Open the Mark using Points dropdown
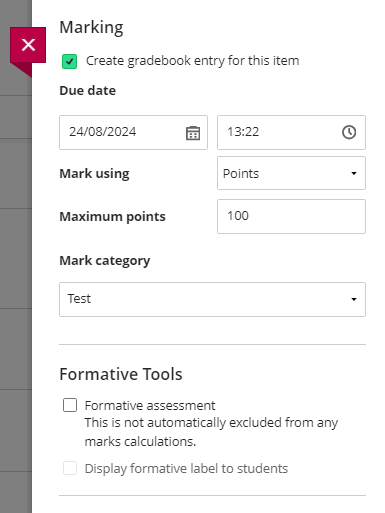This screenshot has height=513, width=385. [x=291, y=173]
